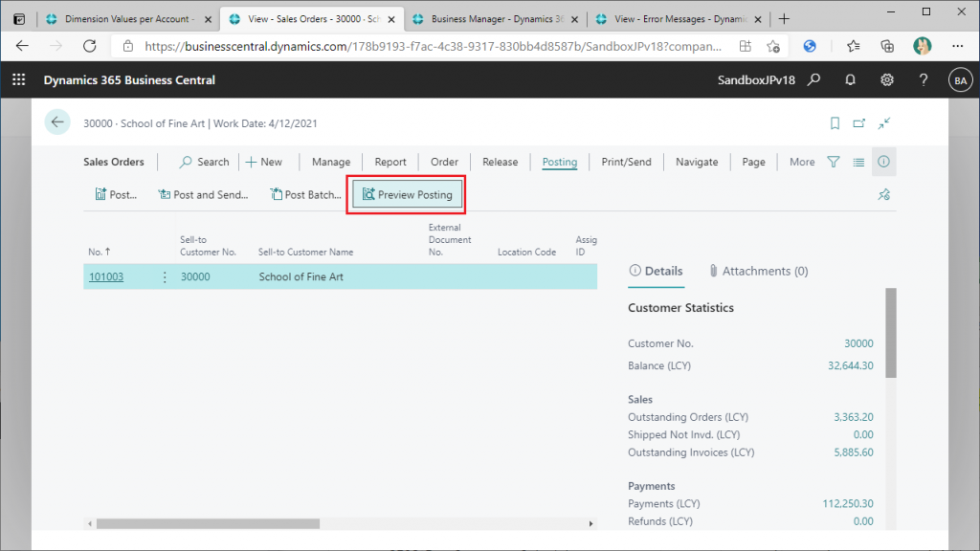Show more options for order 101003
Screen dimensions: 980x551
[x=165, y=276]
